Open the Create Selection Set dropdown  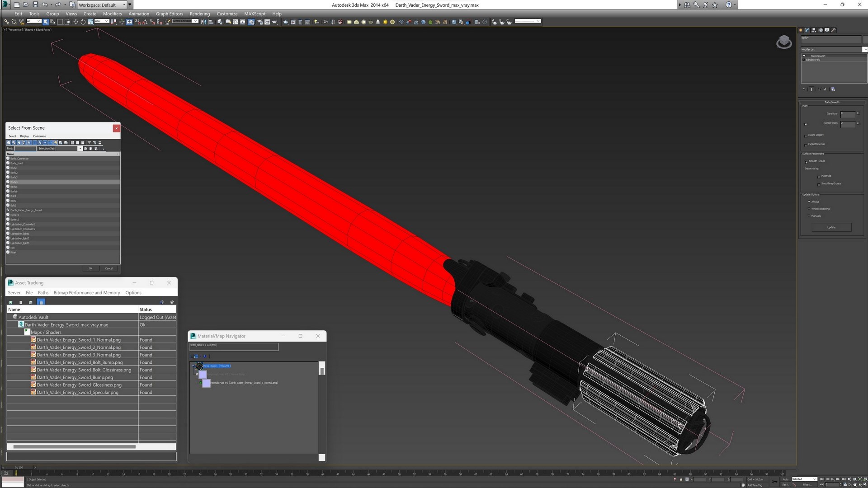185,21
